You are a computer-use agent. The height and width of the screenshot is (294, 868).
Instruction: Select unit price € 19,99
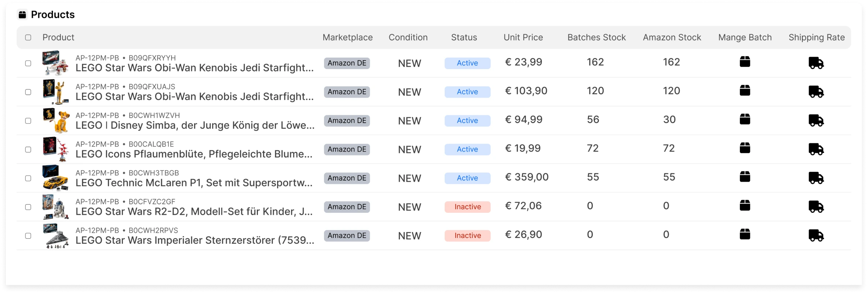[x=523, y=148]
